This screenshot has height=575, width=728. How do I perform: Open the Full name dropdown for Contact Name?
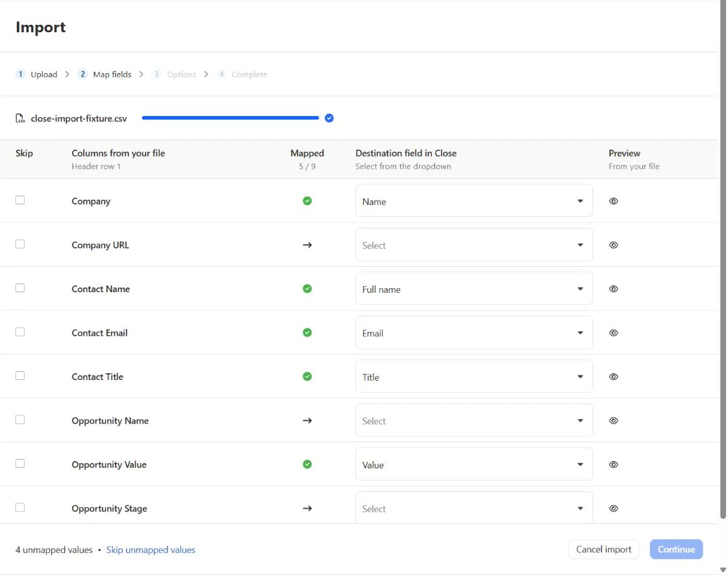click(474, 289)
